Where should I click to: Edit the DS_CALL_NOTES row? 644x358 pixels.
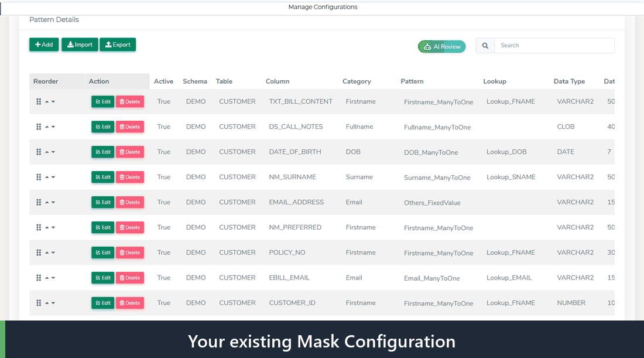(x=102, y=127)
